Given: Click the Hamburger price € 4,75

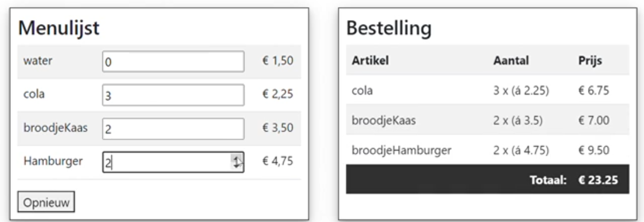Looking at the screenshot, I should (278, 161).
